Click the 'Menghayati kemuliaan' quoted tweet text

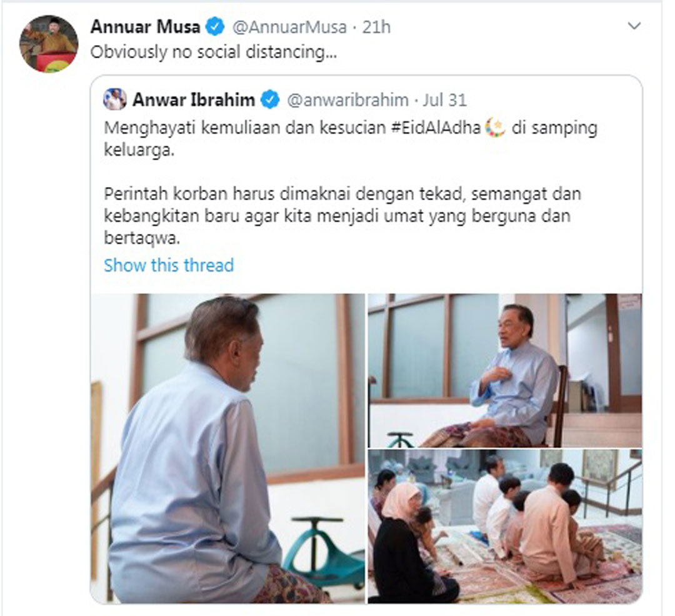pyautogui.click(x=351, y=139)
